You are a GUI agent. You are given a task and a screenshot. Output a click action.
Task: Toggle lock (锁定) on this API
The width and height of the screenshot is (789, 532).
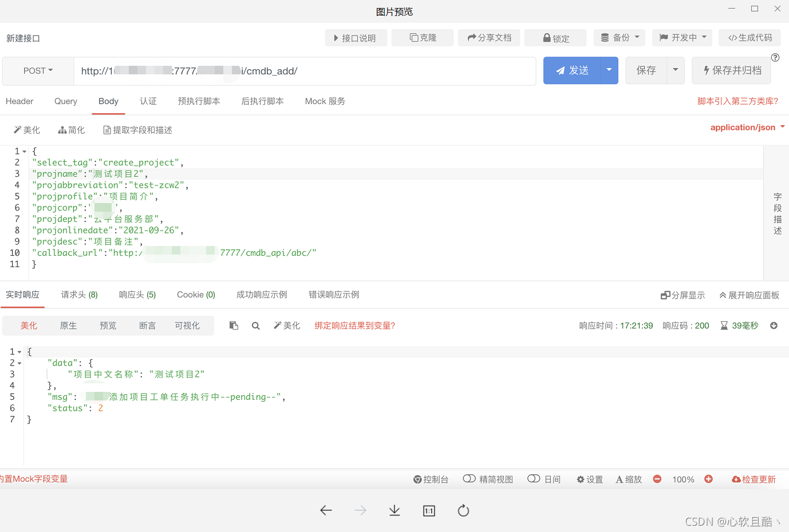pos(555,38)
